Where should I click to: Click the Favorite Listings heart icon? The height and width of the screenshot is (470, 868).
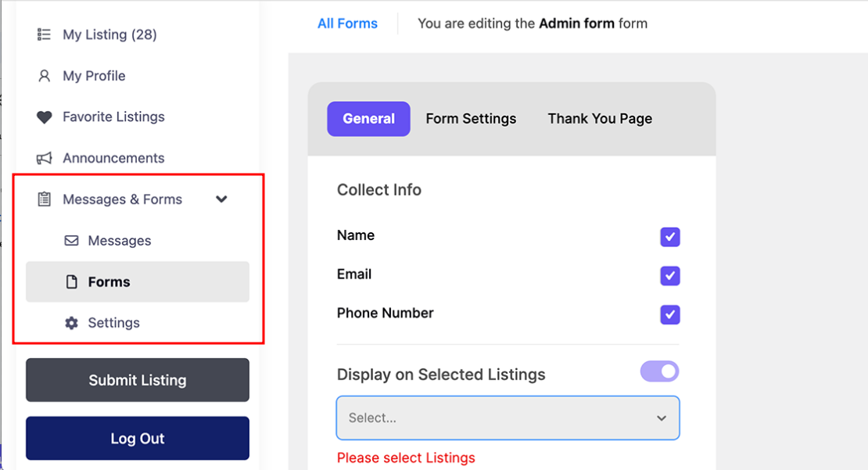pyautogui.click(x=44, y=117)
